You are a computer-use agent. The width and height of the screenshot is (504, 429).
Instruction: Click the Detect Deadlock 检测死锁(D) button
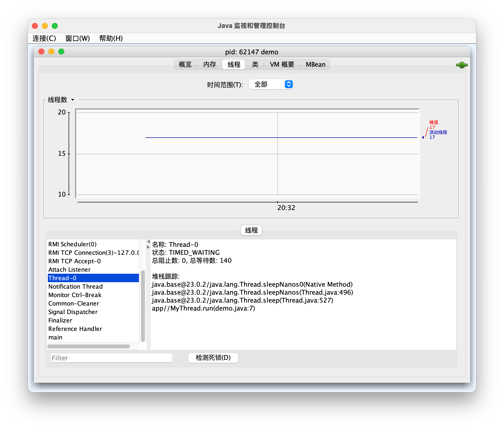coord(213,358)
